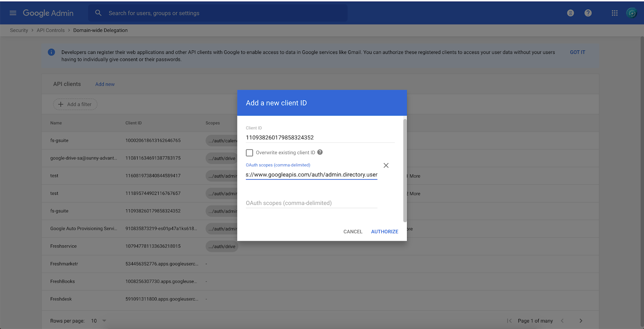Click the .../auth/drive chip in google-drive-sa row

[x=222, y=158]
